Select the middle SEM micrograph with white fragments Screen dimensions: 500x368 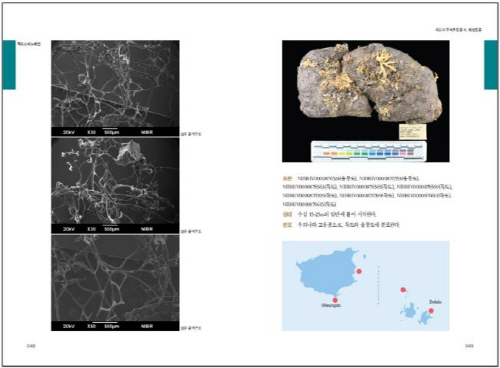pos(115,185)
